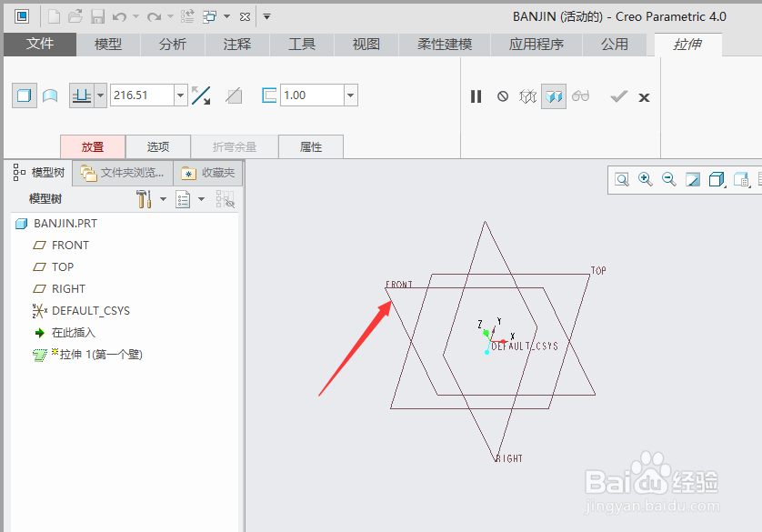Open the tree show dropdown arrow

202,199
